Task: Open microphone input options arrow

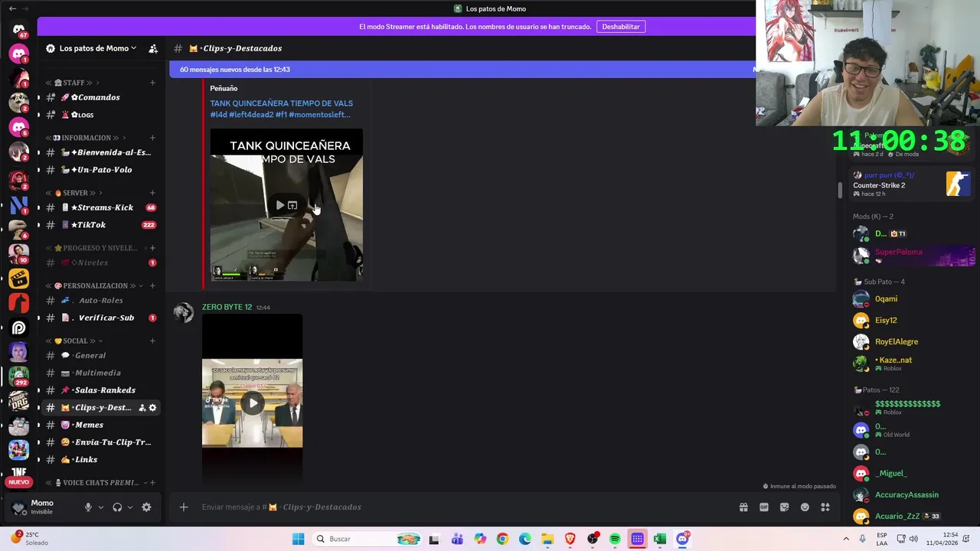Action: [100, 507]
